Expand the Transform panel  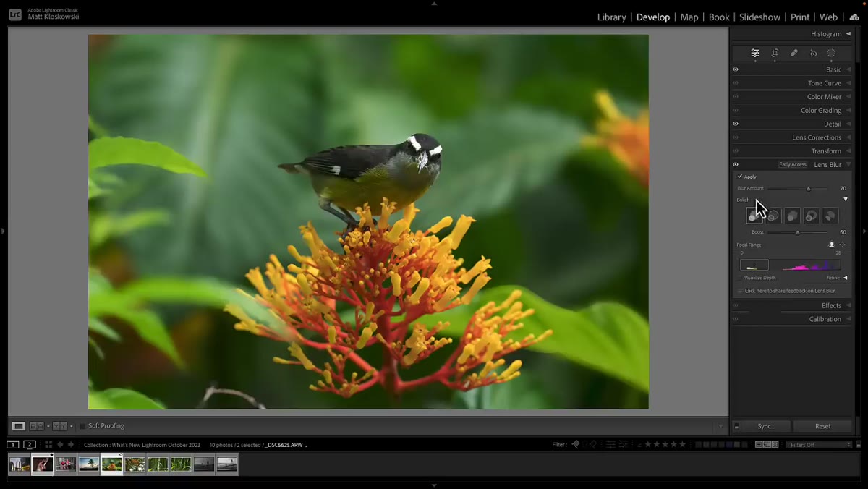848,151
